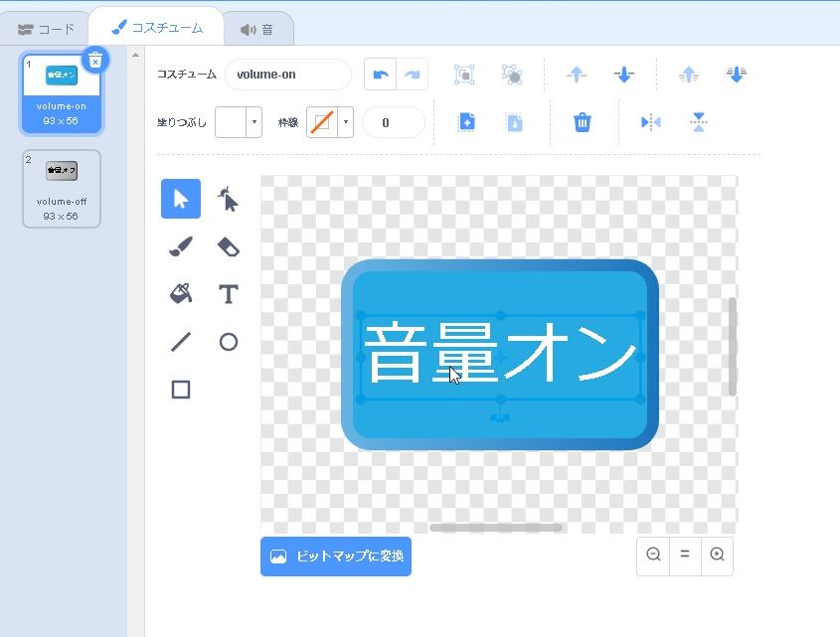Select the Circle tool

click(x=228, y=342)
